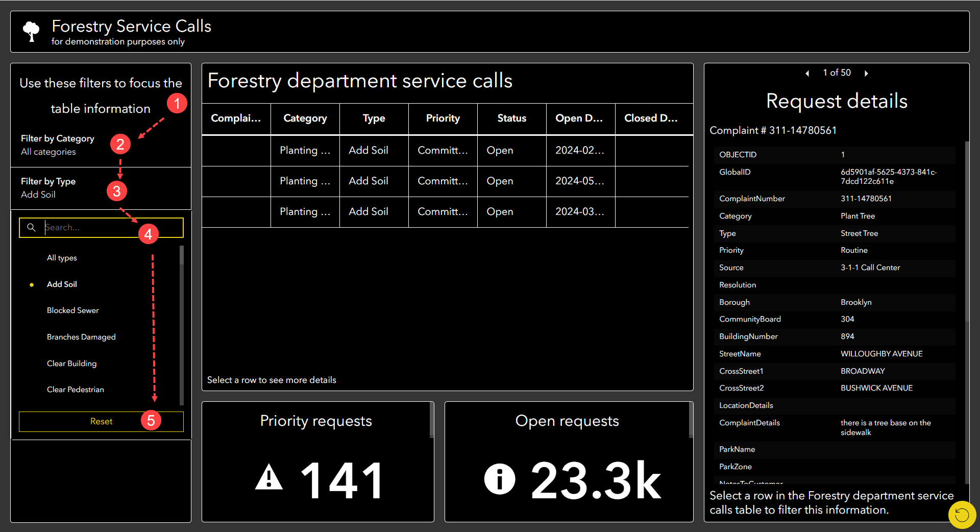Screen dimensions: 980x532
Task: Go to previous request details record
Action: click(807, 74)
